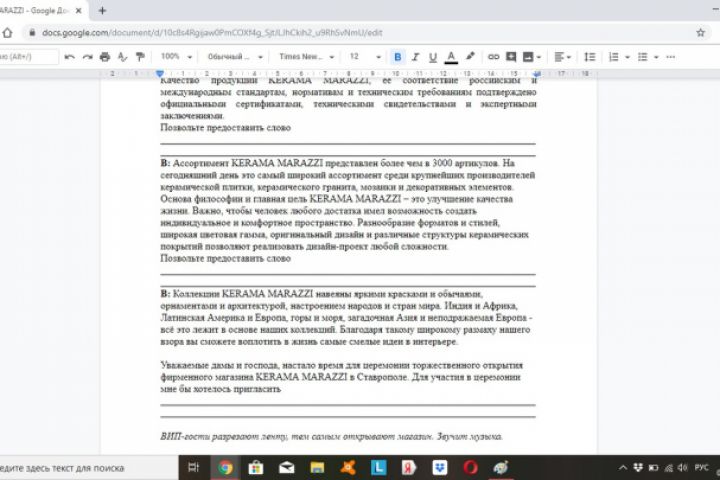Open the Times New font dropdown

coord(306,56)
